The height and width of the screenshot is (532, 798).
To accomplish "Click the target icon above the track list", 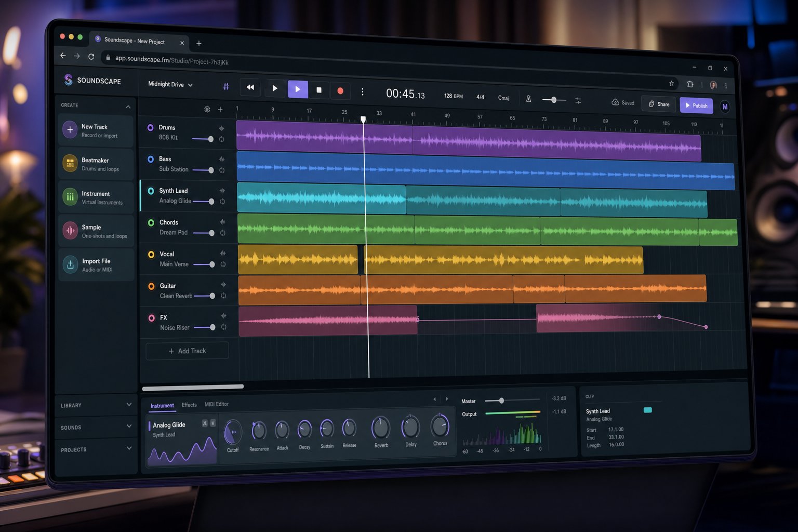I will [207, 109].
